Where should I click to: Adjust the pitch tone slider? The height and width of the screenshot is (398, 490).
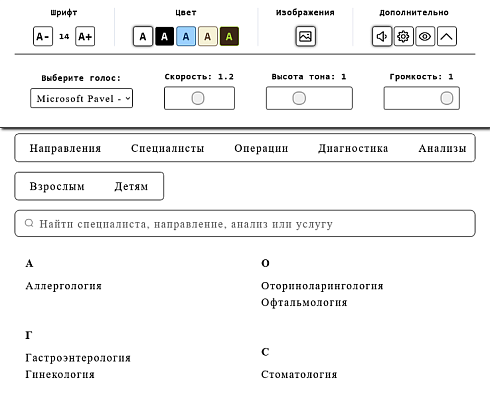click(x=309, y=98)
